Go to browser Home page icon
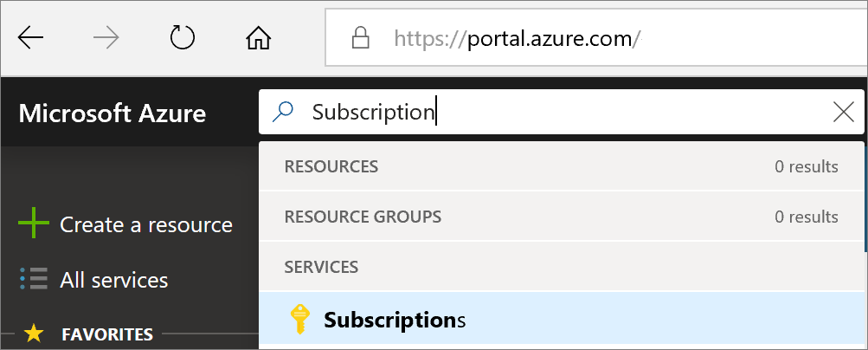Image resolution: width=868 pixels, height=350 pixels. [258, 39]
